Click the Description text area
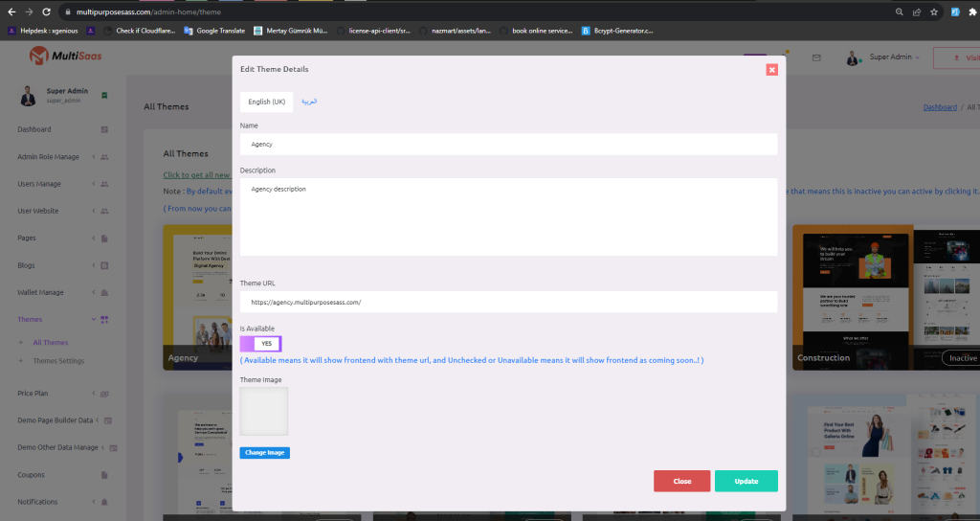This screenshot has width=980, height=521. click(508, 216)
